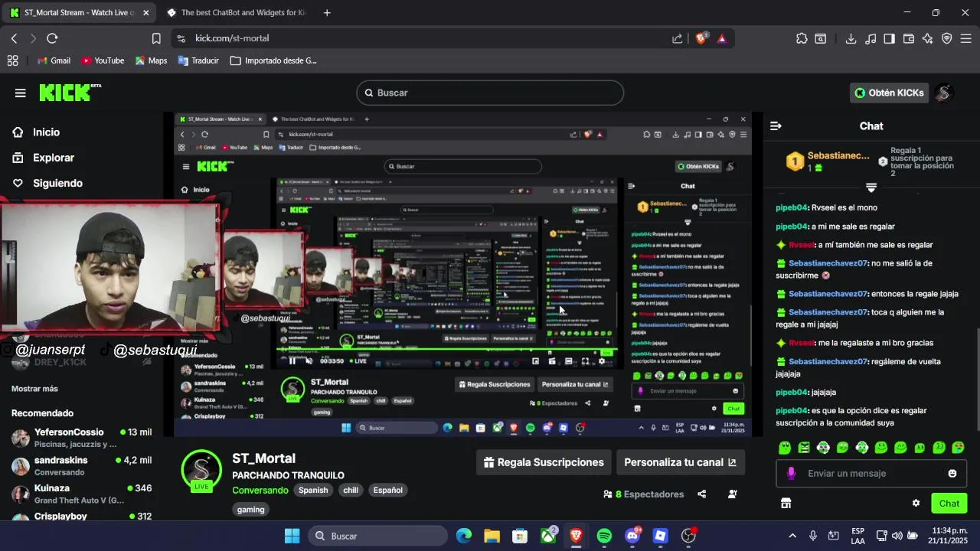Insert the angry square green emote
This screenshot has width=980, height=551.
[x=803, y=448]
